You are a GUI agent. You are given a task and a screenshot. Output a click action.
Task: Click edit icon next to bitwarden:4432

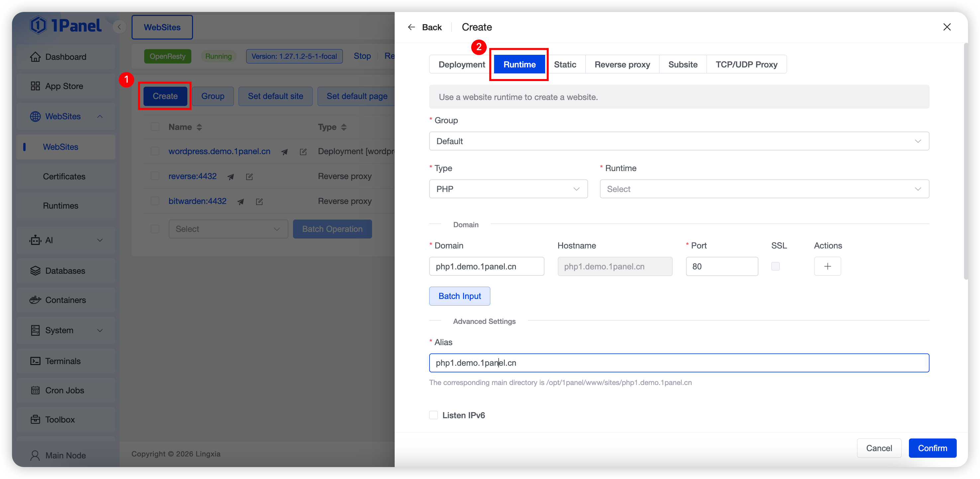[259, 202]
